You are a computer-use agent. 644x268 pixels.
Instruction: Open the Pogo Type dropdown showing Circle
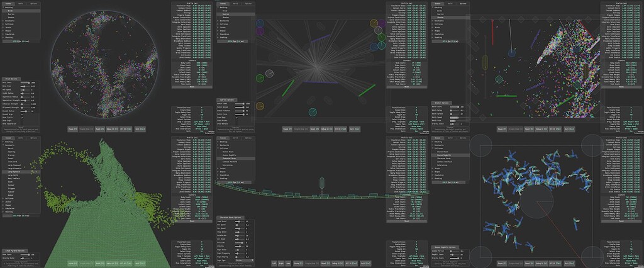click(x=245, y=260)
